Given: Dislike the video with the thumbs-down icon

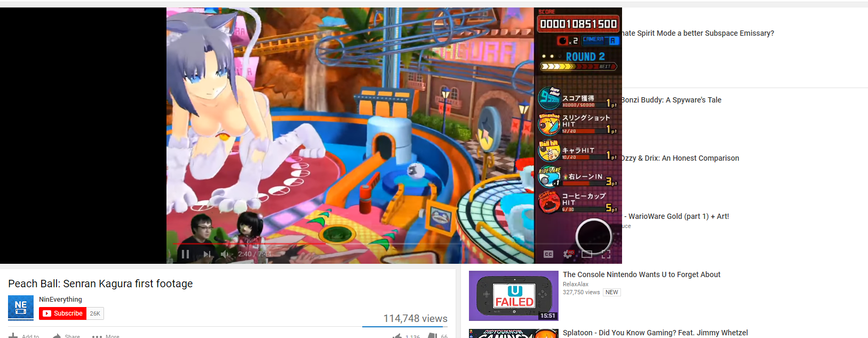Looking at the screenshot, I should (433, 335).
